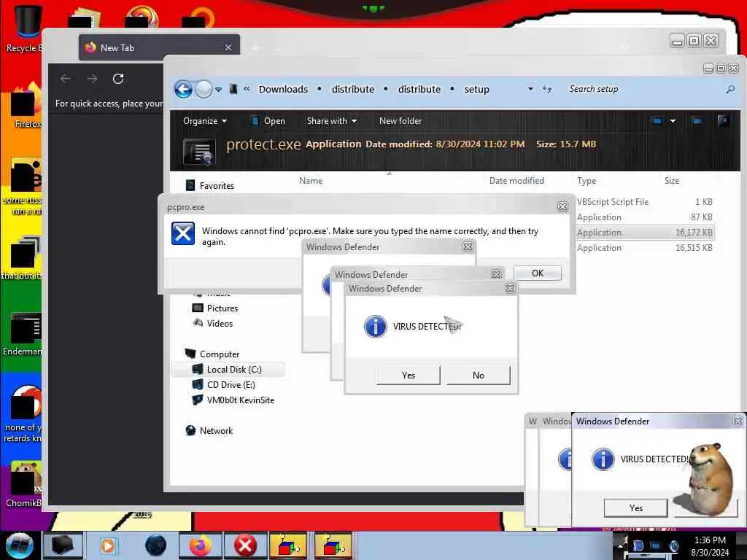Click the Windows Start orb

click(x=20, y=545)
